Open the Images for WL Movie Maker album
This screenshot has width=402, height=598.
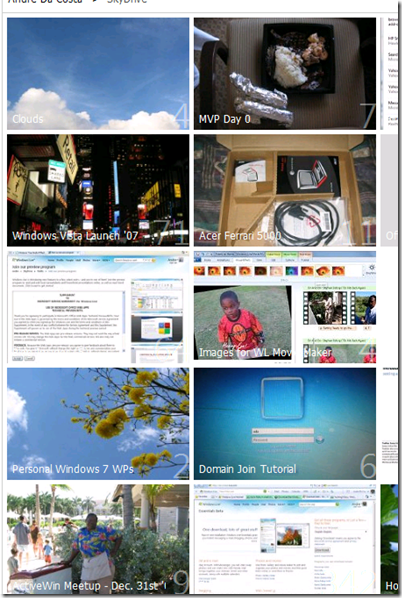(285, 307)
